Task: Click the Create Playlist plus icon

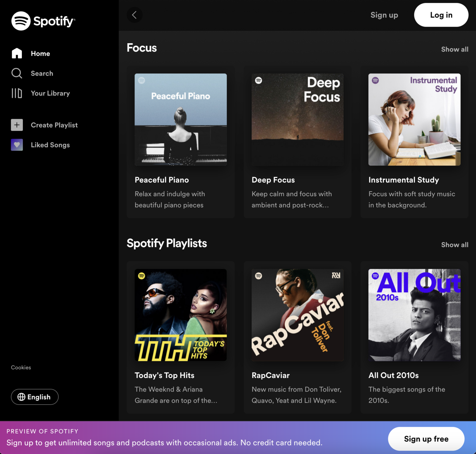Action: (x=17, y=125)
